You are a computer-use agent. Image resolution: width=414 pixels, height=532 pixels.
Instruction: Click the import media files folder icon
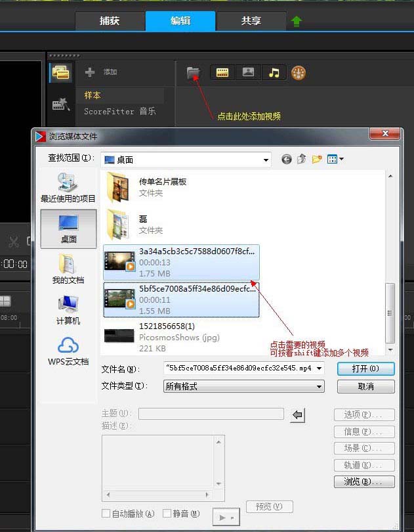tap(194, 73)
